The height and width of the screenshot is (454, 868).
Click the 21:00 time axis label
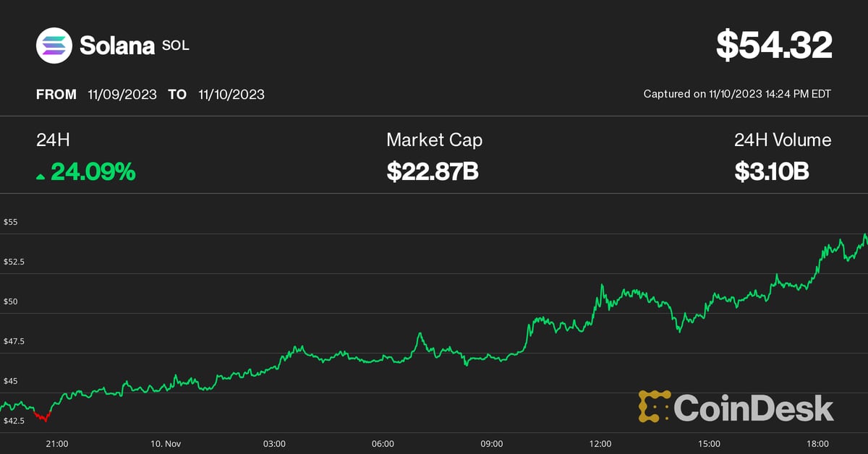tap(56, 443)
